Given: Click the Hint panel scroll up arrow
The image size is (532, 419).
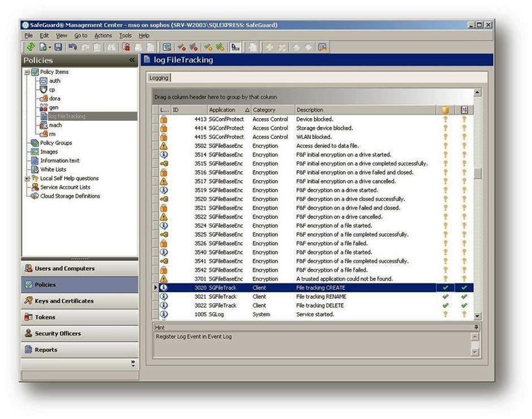Looking at the screenshot, I should 475,337.
